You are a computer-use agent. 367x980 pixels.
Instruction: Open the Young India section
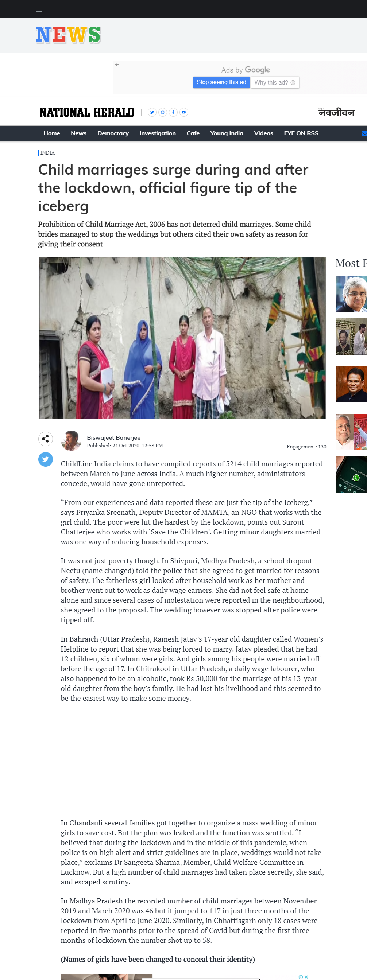[x=227, y=133]
